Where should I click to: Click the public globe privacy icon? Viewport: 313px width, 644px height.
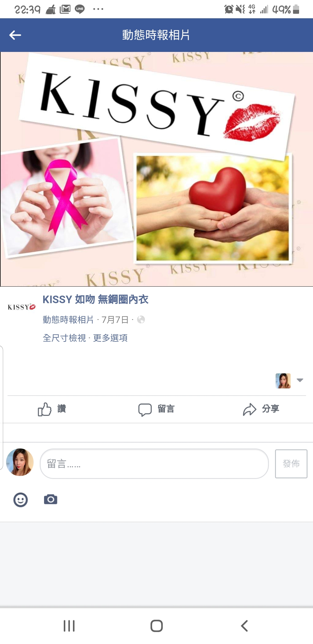click(x=141, y=320)
